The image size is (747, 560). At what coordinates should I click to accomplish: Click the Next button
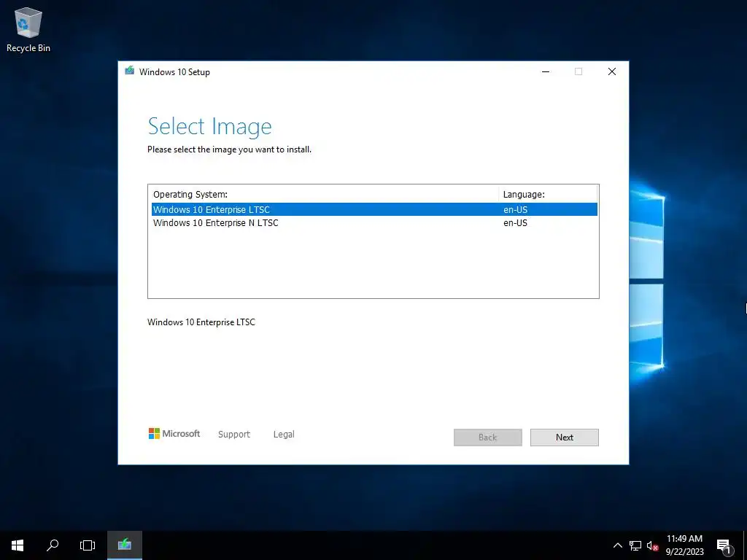tap(565, 437)
